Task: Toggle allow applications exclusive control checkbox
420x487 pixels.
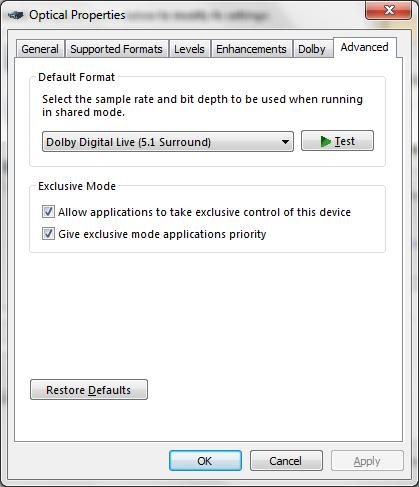Action: (x=48, y=212)
